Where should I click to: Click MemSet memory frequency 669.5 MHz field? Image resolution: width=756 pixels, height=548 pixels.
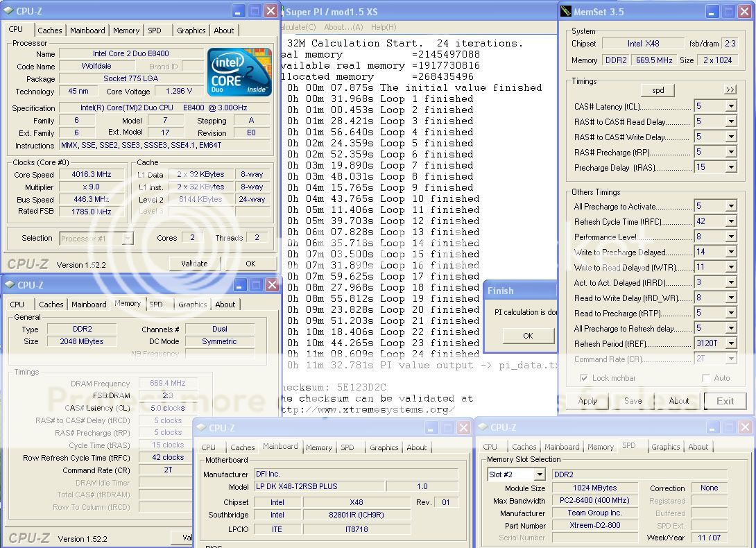654,60
